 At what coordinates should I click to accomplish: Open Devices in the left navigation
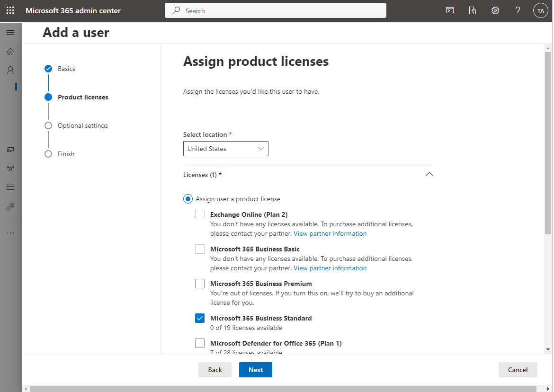click(10, 150)
